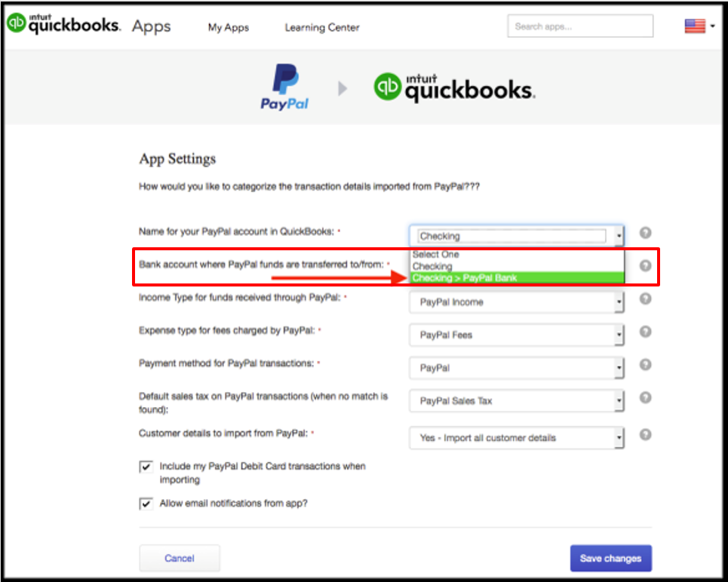This screenshot has width=728, height=582.
Task: Click the QuickBooks logo in the header
Action: [63, 23]
